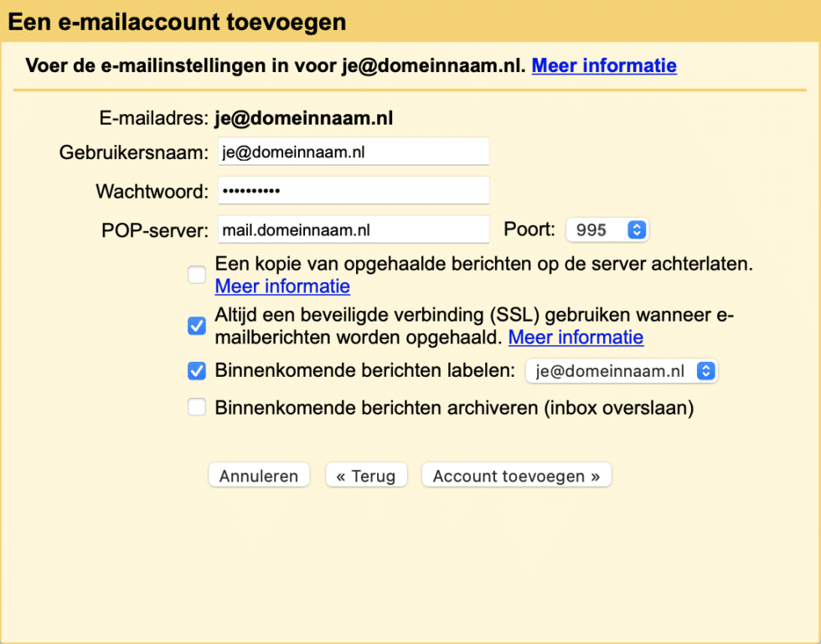821x644 pixels.
Task: Disable the beveiligde verbinding SSL checkbox
Action: (196, 327)
